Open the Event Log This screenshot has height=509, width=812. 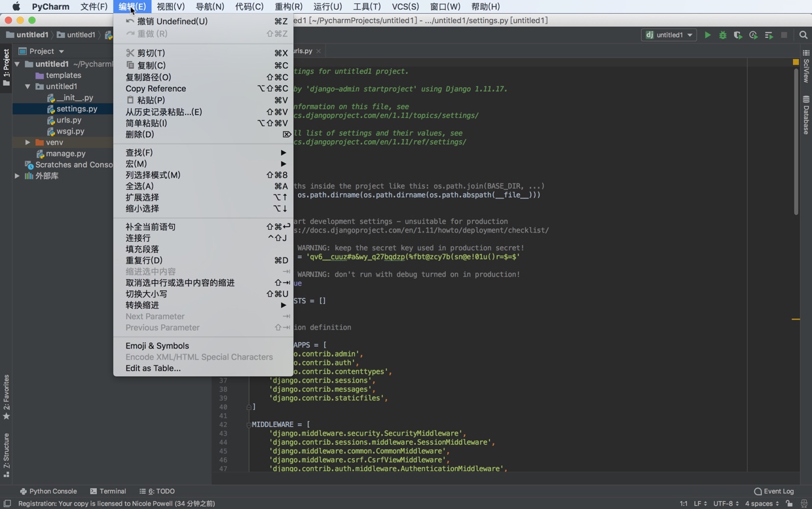tap(774, 491)
